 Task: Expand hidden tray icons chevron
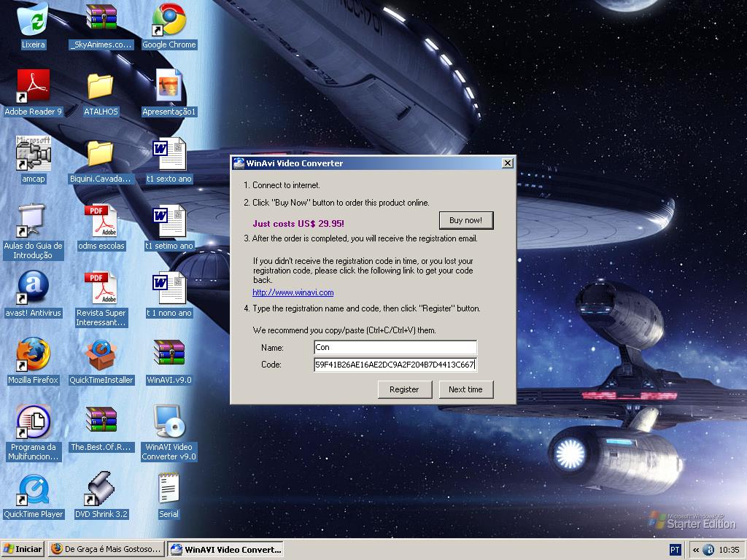coord(696,550)
